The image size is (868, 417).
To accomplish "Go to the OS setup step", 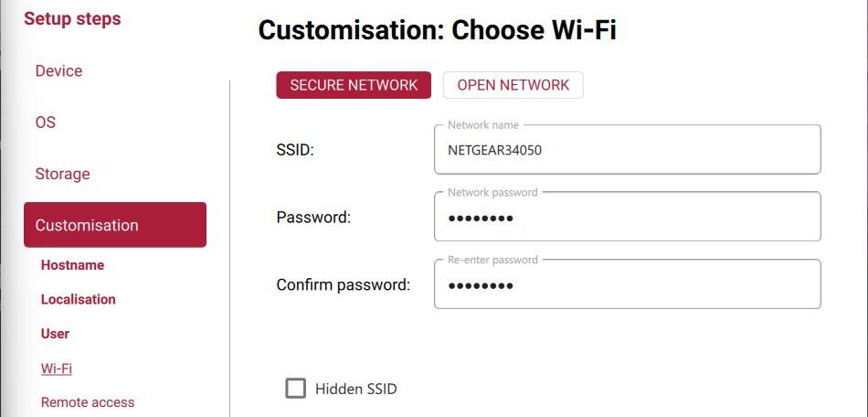I will [x=46, y=123].
